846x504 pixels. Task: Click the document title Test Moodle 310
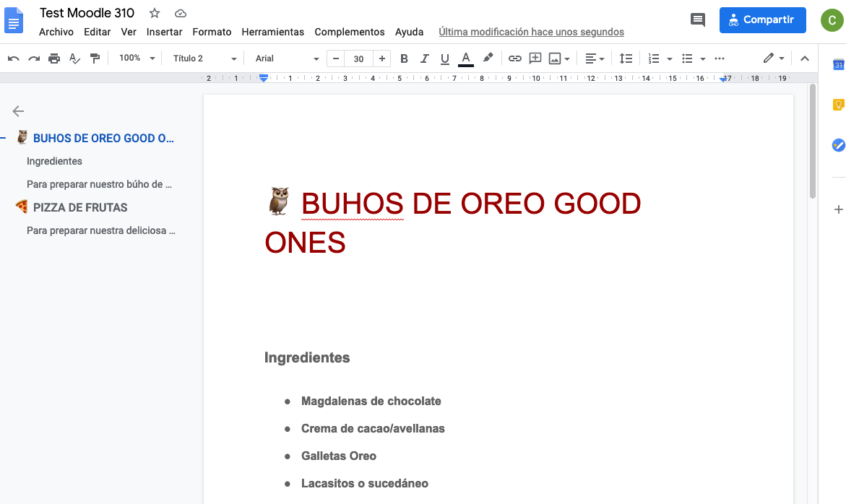pos(87,13)
